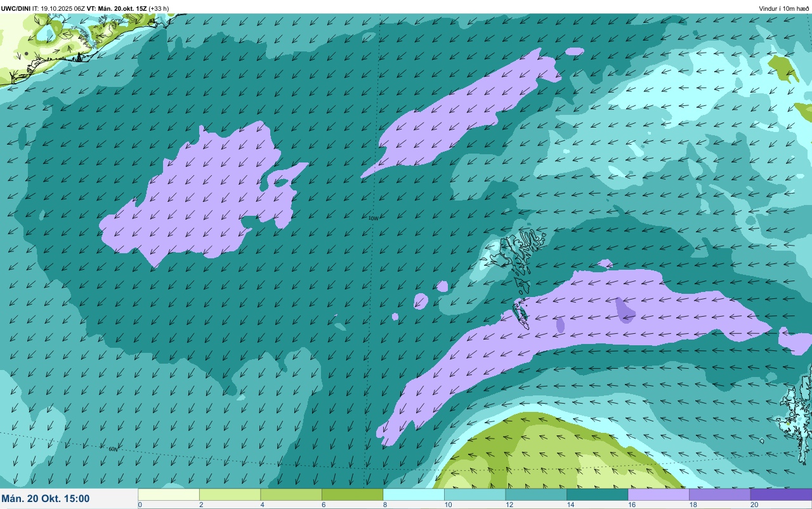Click the '60N' latitude label on map
812x509 pixels.
click(x=113, y=449)
